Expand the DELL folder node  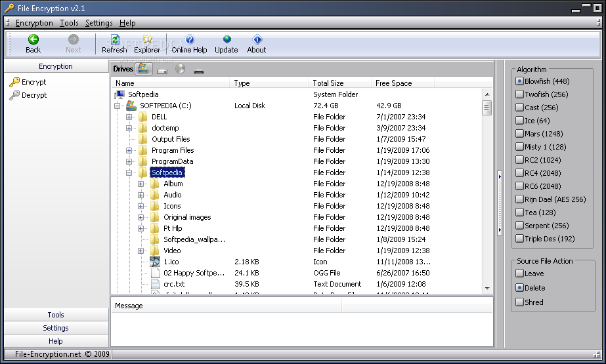(129, 117)
